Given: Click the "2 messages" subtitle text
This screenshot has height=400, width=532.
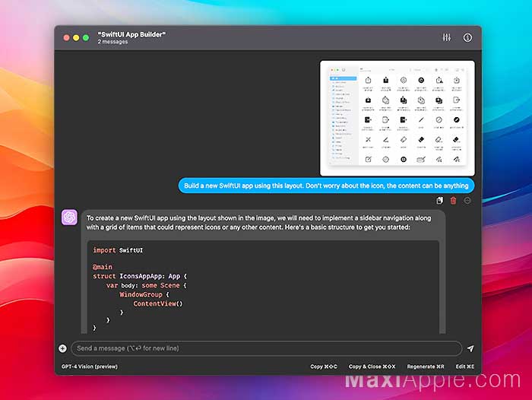Looking at the screenshot, I should (x=112, y=42).
